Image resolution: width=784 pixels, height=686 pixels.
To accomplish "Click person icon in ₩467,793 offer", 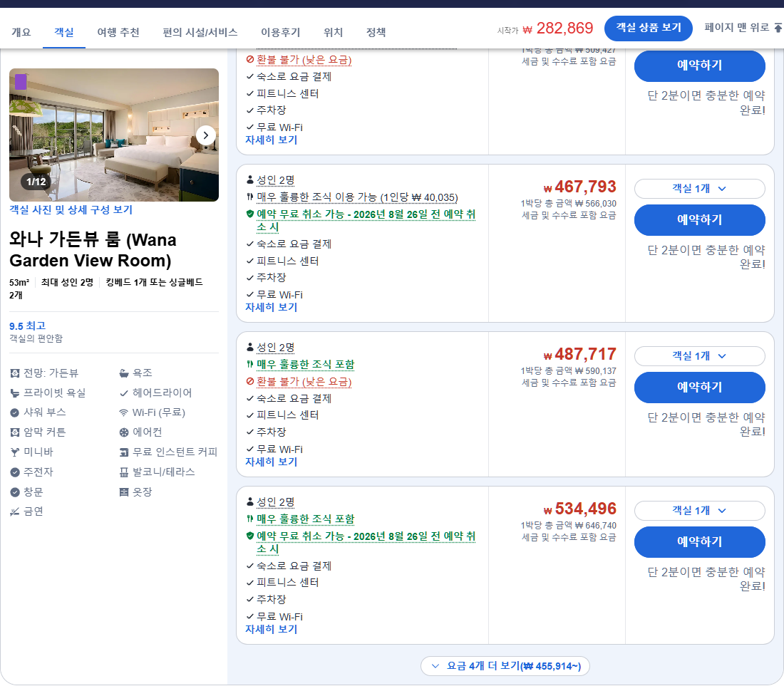I will click(x=250, y=180).
